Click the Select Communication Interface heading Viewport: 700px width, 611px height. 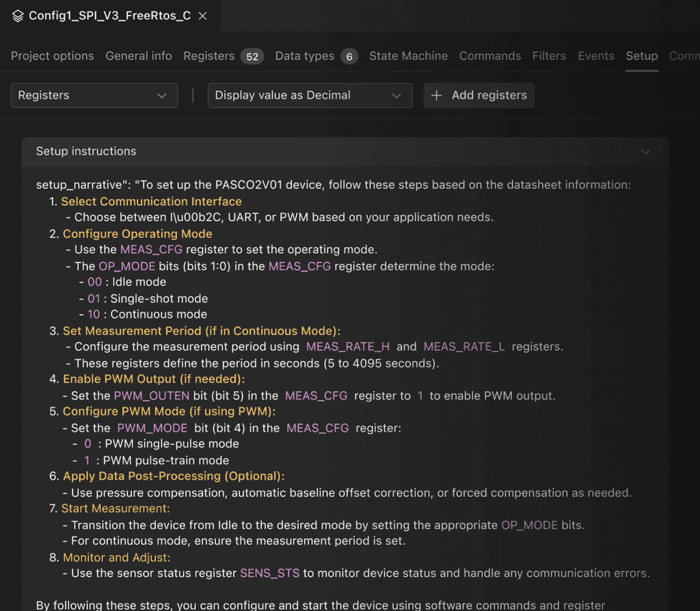click(x=151, y=202)
